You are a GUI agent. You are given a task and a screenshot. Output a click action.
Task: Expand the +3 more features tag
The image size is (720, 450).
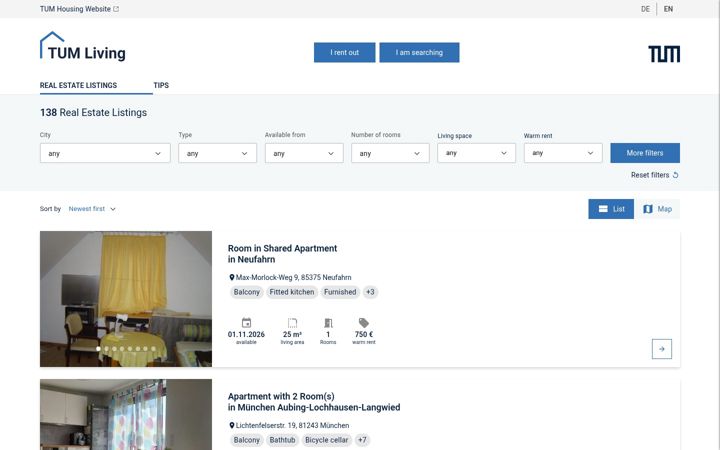point(370,292)
